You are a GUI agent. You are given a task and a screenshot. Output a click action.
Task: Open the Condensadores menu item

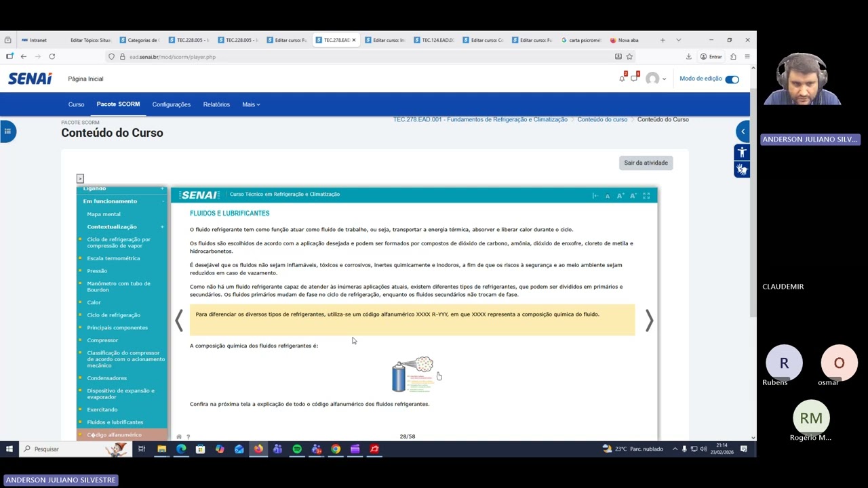[106, 378]
